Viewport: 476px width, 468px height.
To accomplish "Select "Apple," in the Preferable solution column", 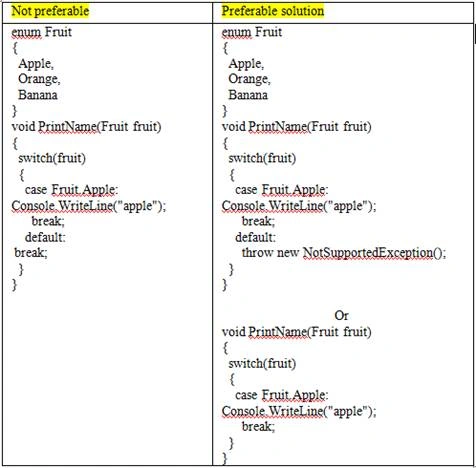I will 246,64.
